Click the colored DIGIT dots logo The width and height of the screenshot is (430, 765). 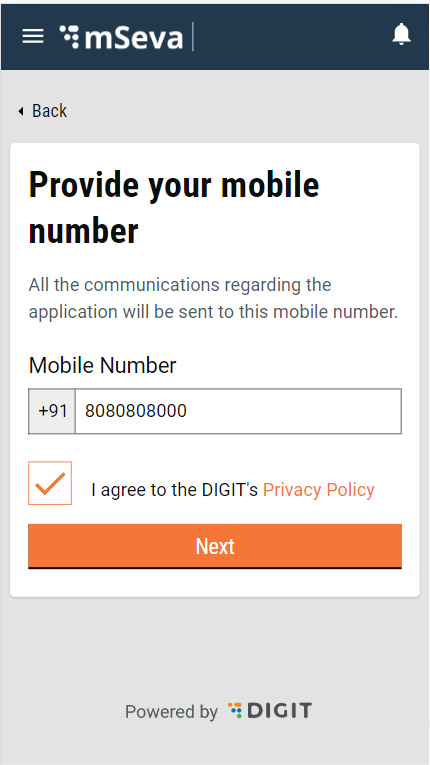point(235,710)
